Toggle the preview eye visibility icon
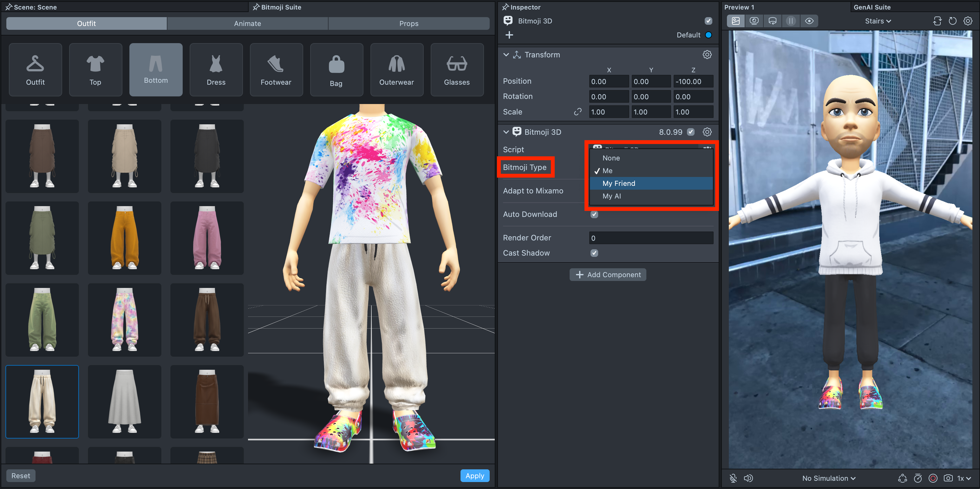980x489 pixels. [x=809, y=21]
